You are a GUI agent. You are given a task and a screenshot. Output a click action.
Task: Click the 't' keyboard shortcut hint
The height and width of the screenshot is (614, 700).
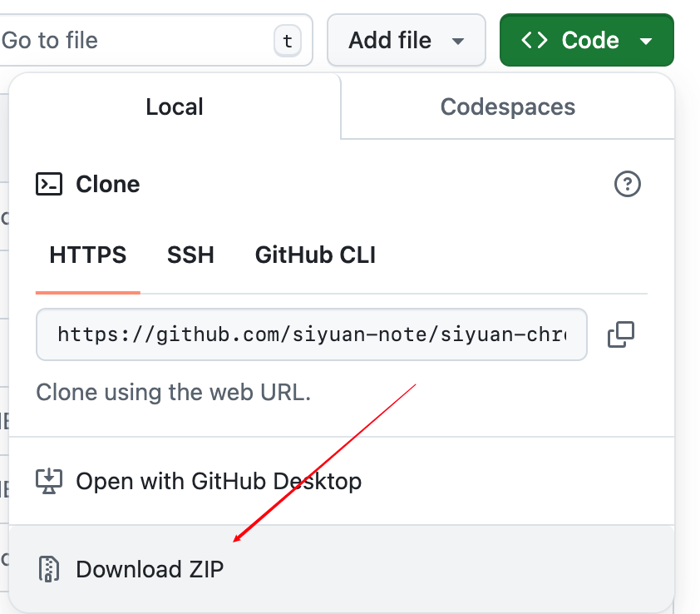point(288,41)
